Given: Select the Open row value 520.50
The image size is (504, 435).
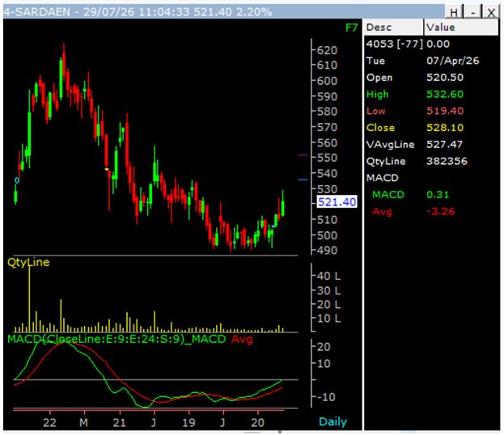Looking at the screenshot, I should pos(445,78).
